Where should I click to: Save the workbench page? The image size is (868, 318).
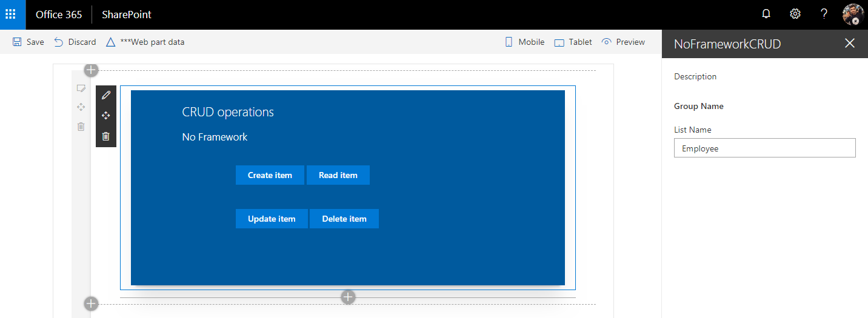click(28, 42)
